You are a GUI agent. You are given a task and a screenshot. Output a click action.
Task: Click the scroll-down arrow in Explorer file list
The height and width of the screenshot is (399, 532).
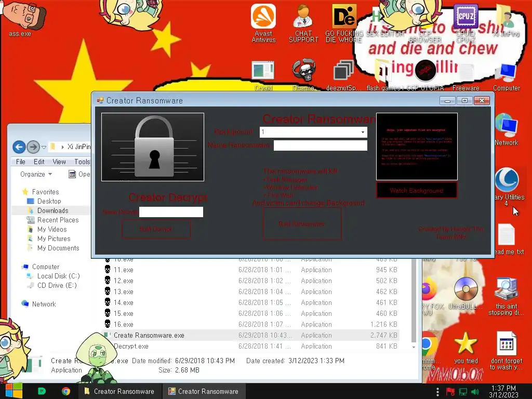414,347
